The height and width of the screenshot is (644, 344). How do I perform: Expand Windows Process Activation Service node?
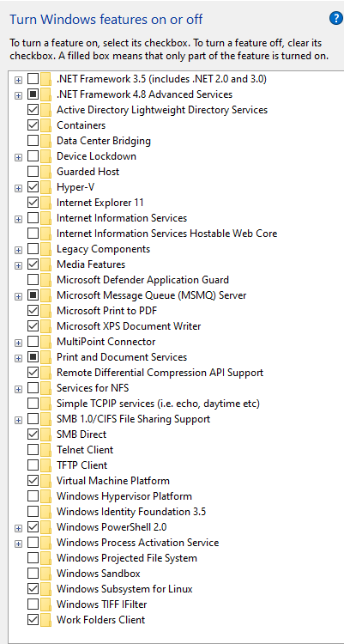point(18,544)
